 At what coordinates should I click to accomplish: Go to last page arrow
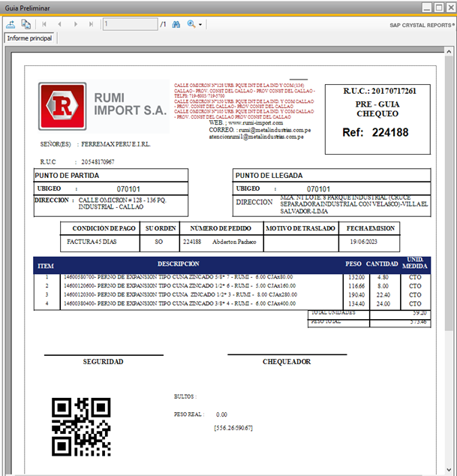pos(91,24)
